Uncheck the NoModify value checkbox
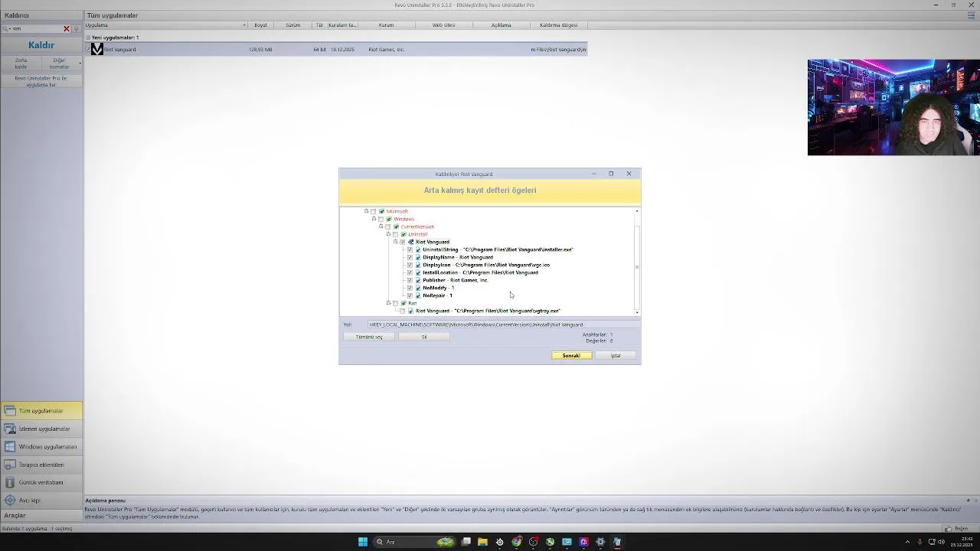Viewport: 980px width, 551px height. (410, 288)
